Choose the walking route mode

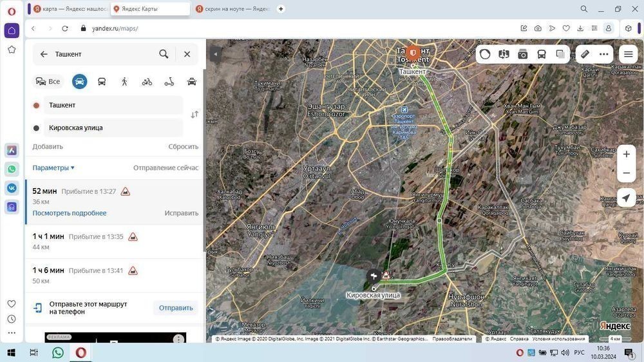[124, 81]
